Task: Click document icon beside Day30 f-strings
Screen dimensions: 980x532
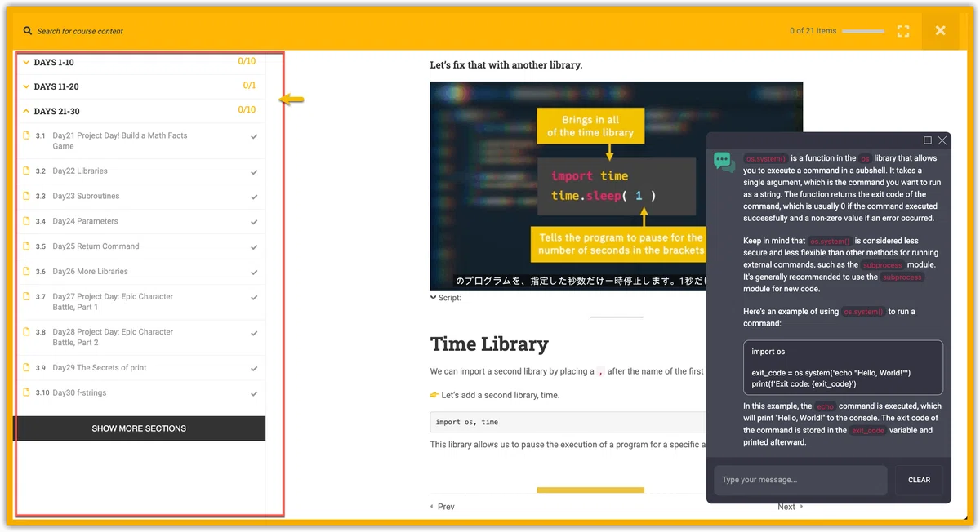Action: [26, 393]
